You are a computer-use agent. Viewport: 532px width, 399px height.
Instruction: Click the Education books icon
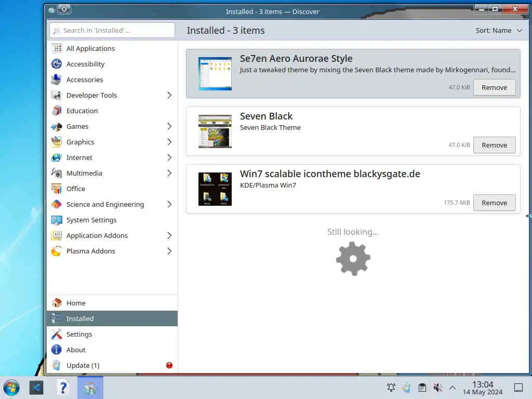[57, 111]
